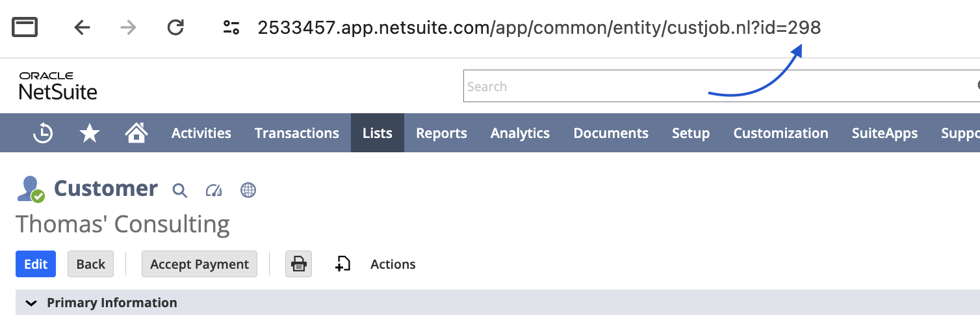Viewport: 980px width, 328px height.
Task: Open the customer dashboard gauge icon
Action: pos(214,190)
